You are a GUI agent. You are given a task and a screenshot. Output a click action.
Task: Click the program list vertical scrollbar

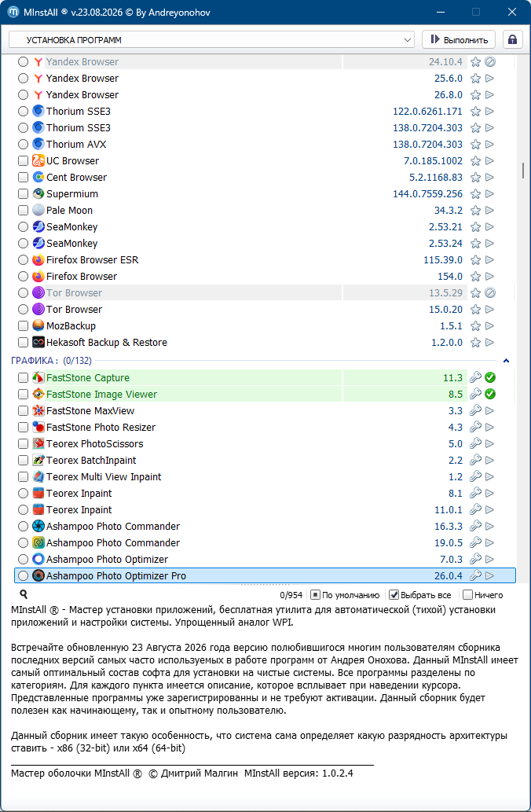[x=522, y=171]
